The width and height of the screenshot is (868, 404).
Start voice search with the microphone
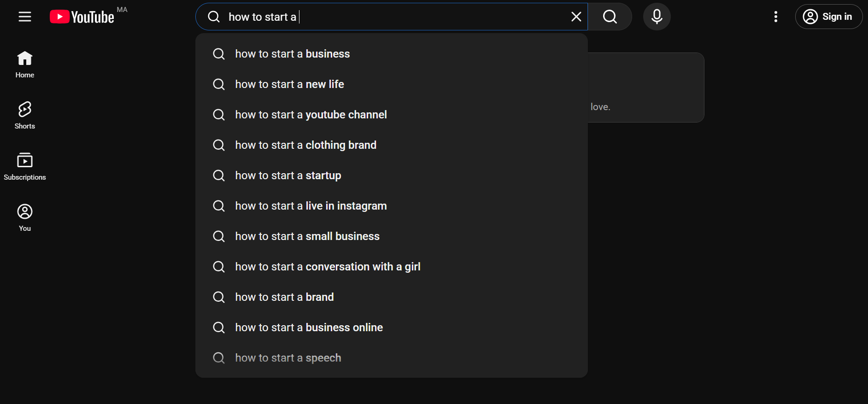coord(657,17)
